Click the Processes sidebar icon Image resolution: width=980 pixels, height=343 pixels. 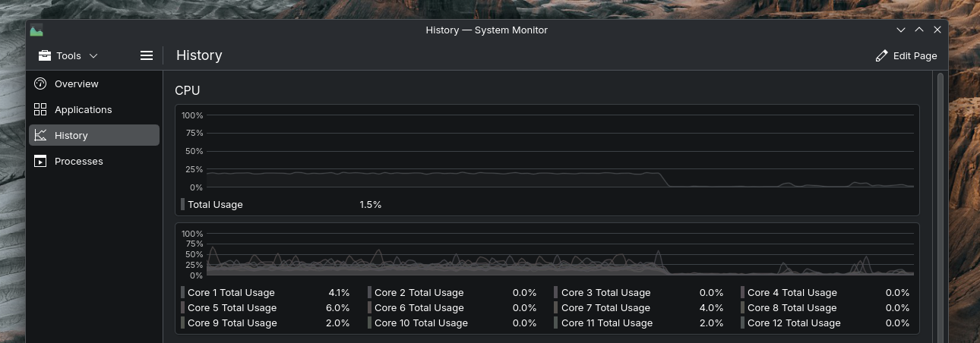point(40,162)
